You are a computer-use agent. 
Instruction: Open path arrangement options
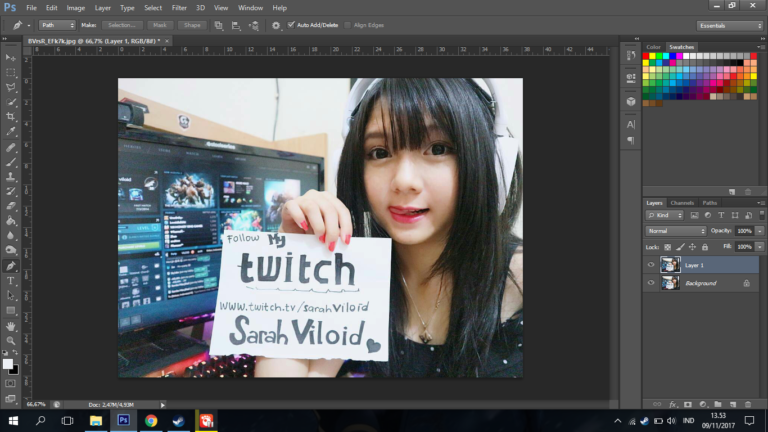click(x=254, y=25)
